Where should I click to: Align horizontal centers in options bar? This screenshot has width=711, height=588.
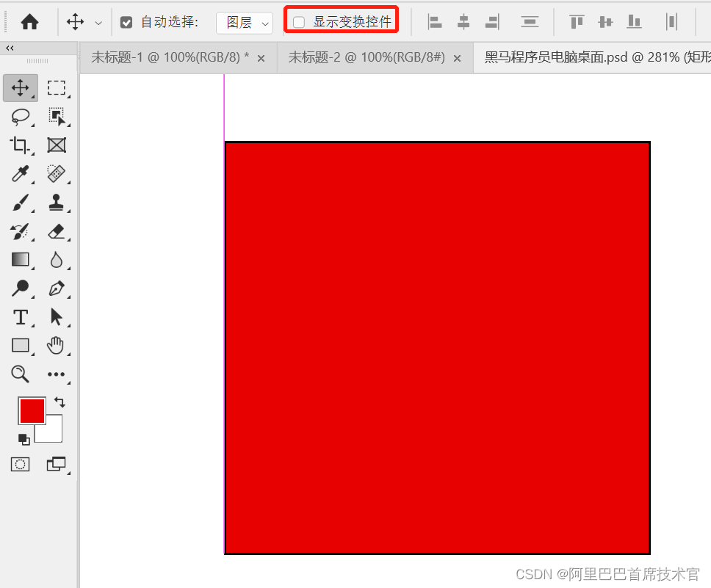(x=463, y=22)
